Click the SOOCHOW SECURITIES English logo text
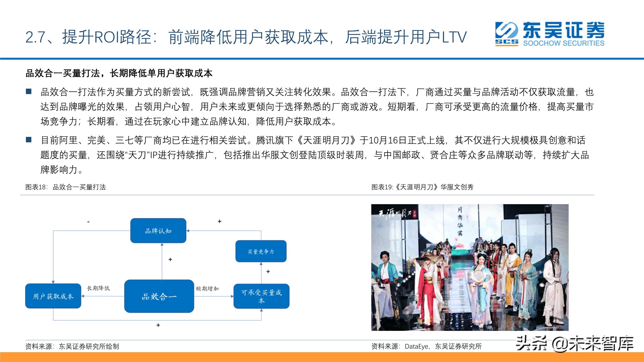The height and width of the screenshot is (362, 644). click(x=564, y=43)
